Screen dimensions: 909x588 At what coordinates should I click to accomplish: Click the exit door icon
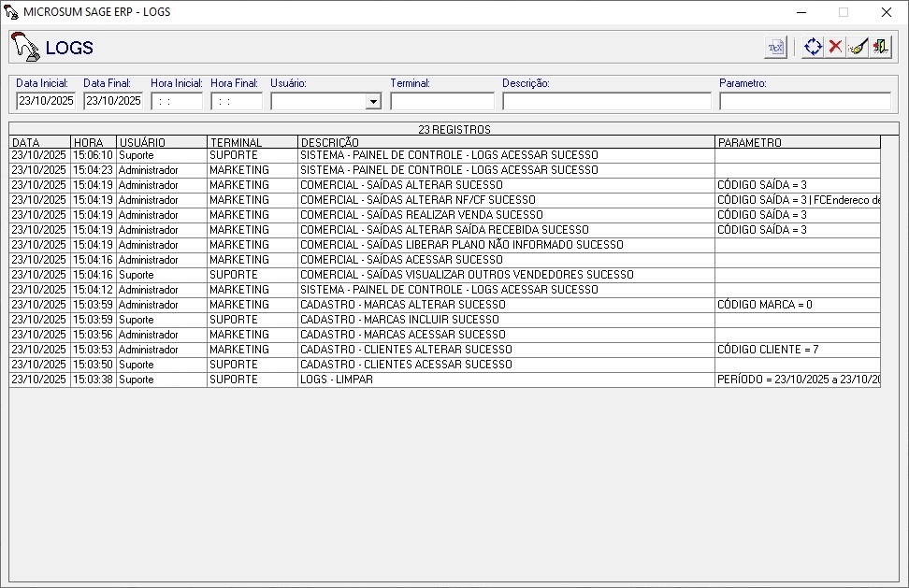[880, 48]
